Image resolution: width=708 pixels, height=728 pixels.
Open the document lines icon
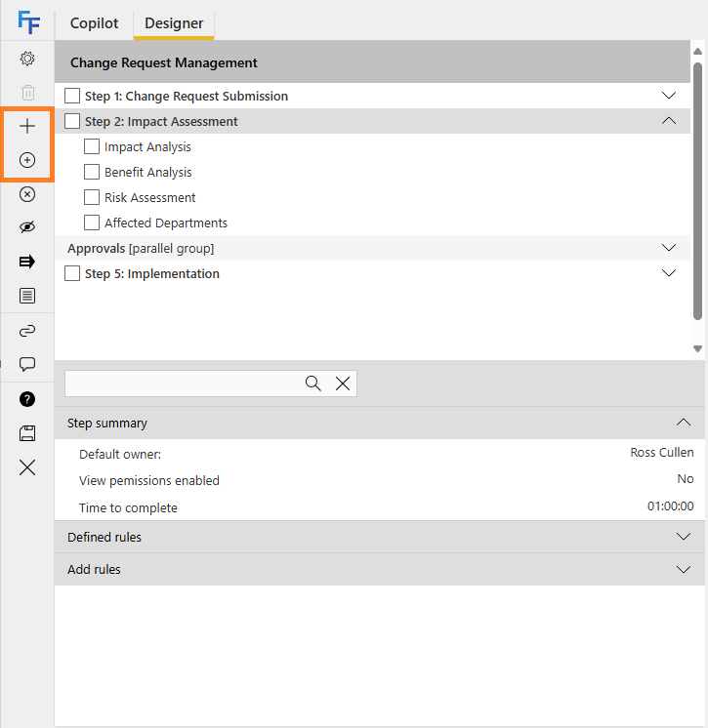coord(27,296)
